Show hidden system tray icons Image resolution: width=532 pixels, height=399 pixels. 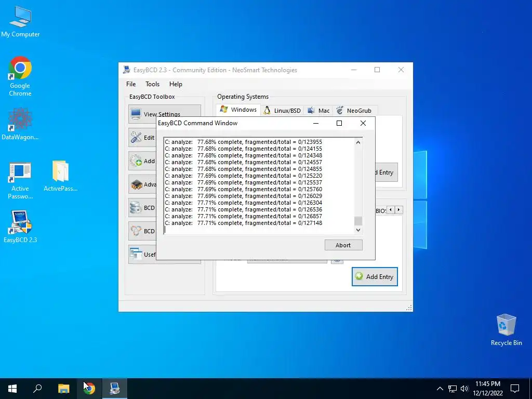click(x=440, y=389)
